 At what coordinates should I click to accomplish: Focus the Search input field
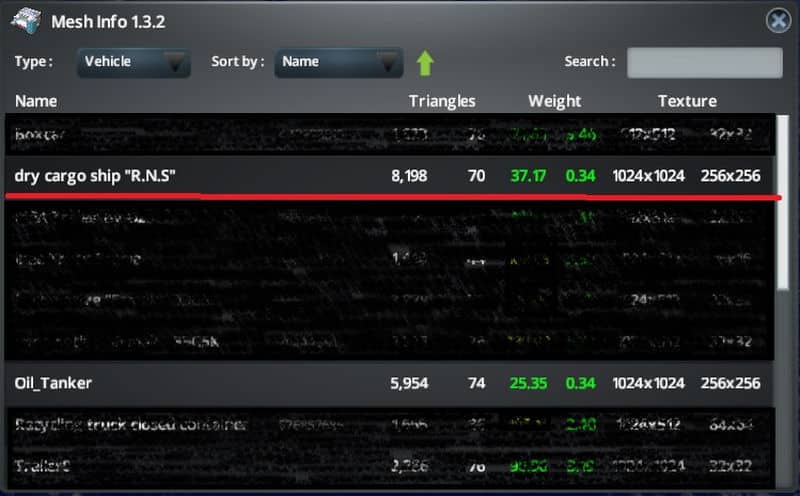click(x=704, y=62)
